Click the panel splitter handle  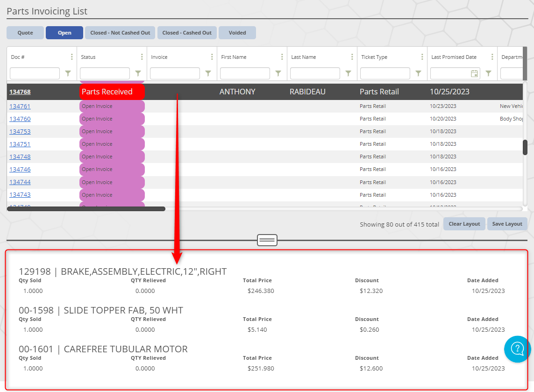267,240
